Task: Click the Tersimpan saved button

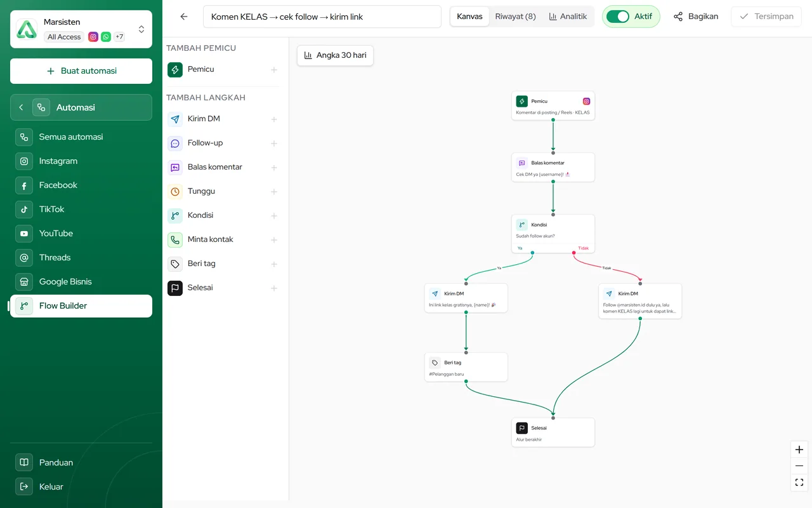Action: pos(766,17)
